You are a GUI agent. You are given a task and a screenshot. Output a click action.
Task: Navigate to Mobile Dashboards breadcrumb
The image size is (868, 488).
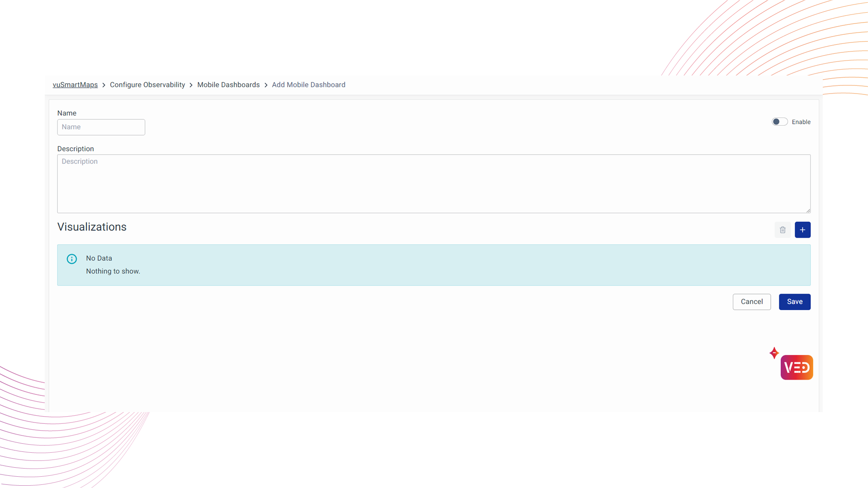coord(228,85)
